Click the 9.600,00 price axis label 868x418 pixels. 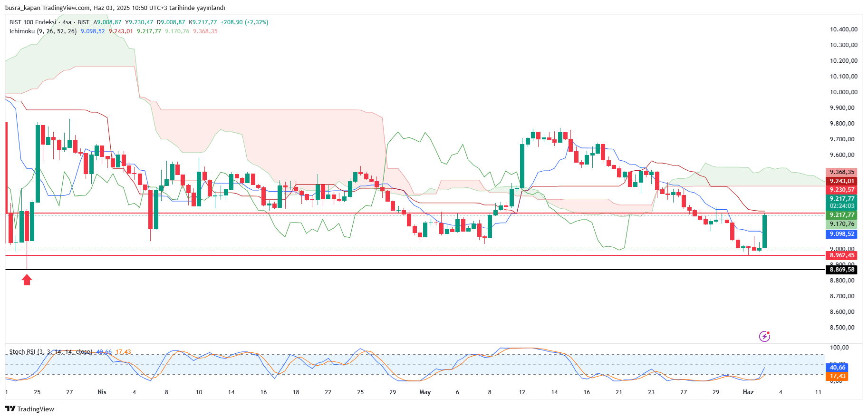(842, 155)
